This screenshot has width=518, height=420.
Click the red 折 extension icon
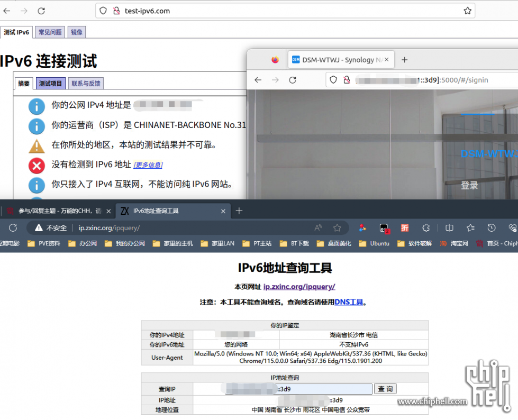coord(405,228)
